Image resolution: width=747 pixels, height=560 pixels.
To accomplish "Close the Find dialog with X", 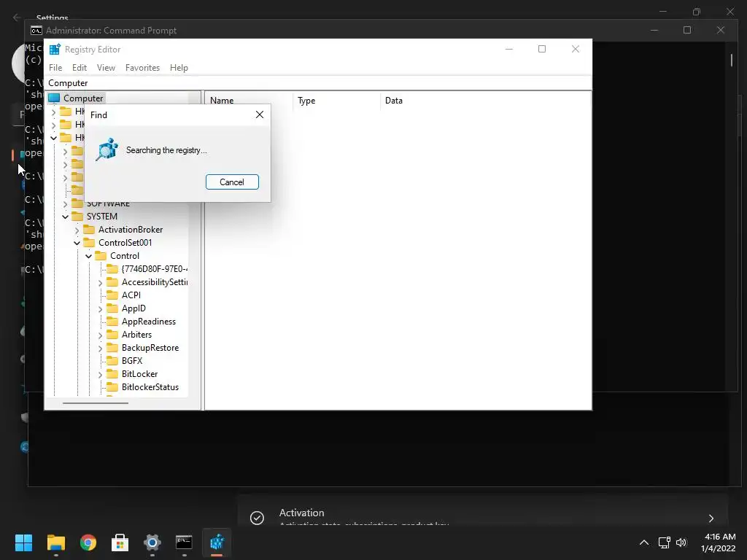I will pyautogui.click(x=260, y=114).
